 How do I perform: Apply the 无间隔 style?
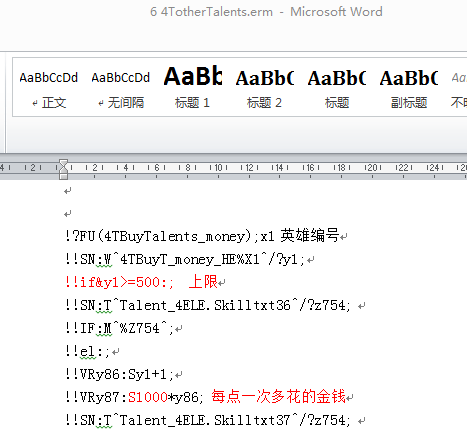tap(121, 88)
